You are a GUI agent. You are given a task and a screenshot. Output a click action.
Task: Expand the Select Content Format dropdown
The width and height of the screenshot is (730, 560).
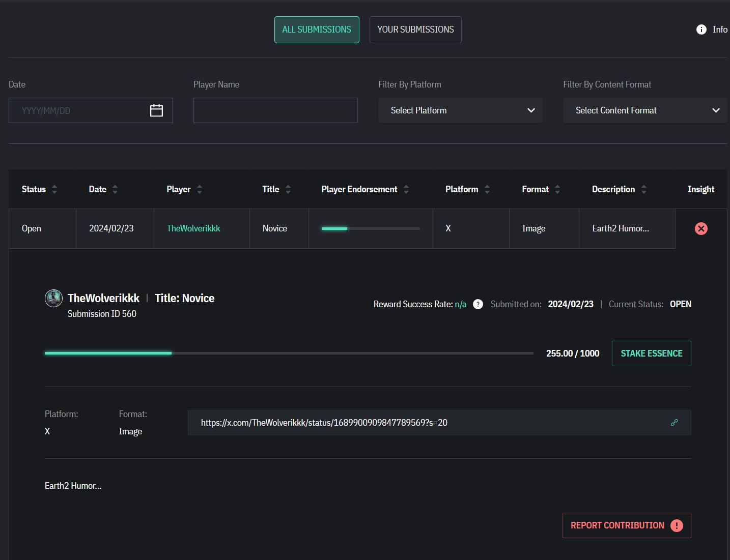[645, 110]
